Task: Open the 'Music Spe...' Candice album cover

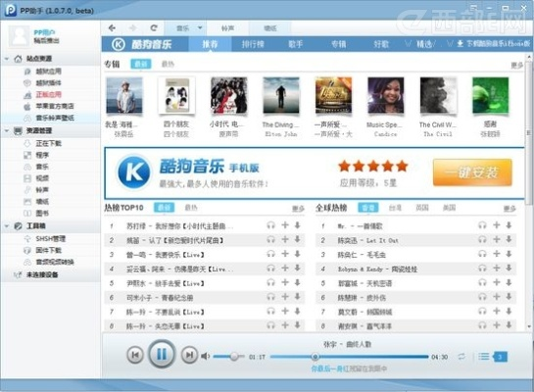Action: point(385,95)
